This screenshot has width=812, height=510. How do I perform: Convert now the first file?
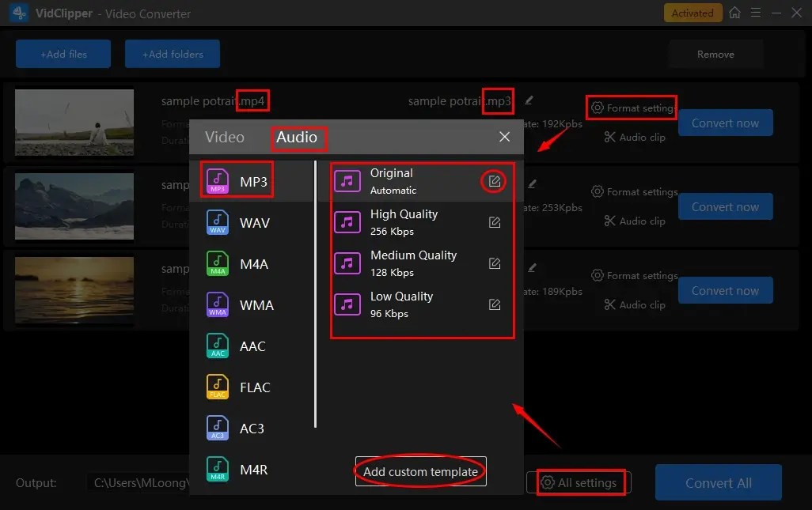[725, 123]
